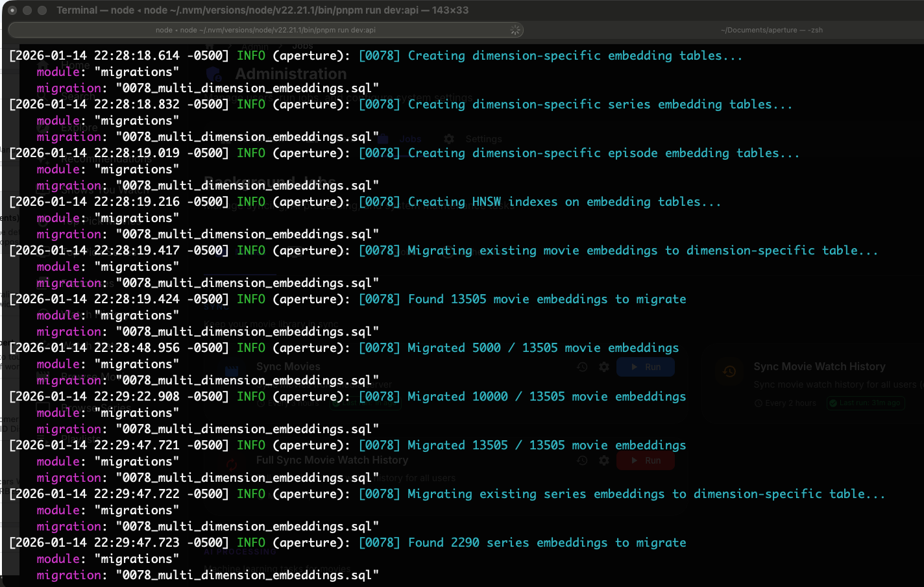
Task: Open the gear settings for Sync Movies
Action: [x=604, y=367]
